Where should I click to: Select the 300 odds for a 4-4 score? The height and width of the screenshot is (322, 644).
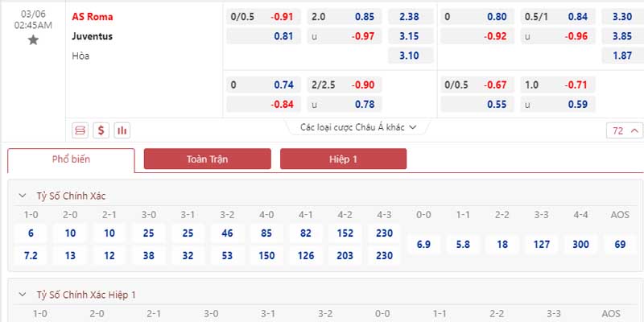[581, 244]
